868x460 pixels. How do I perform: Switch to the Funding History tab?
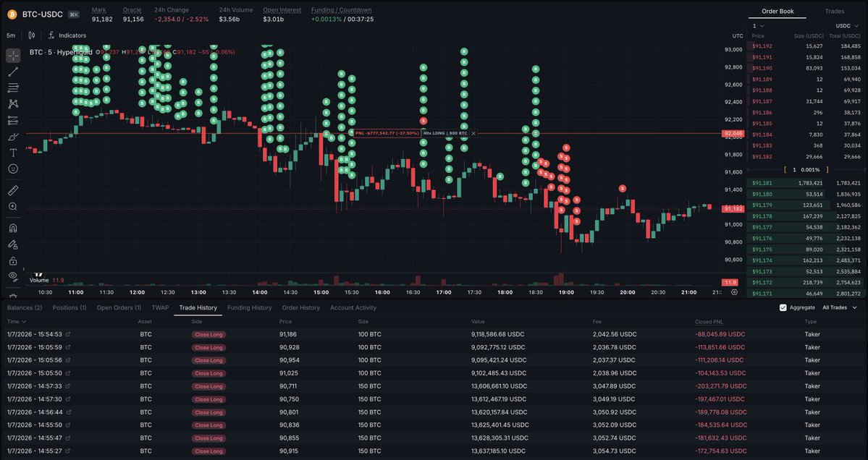click(x=249, y=307)
